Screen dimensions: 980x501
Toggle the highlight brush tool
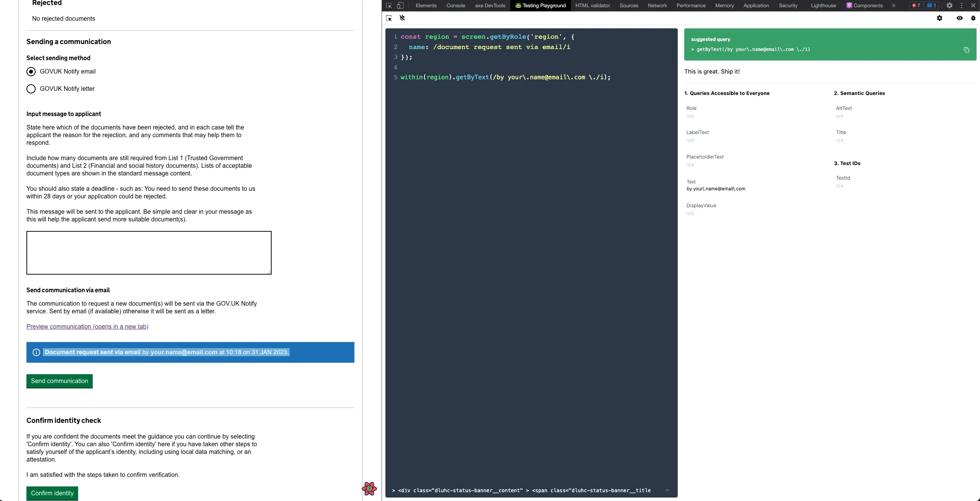point(402,18)
